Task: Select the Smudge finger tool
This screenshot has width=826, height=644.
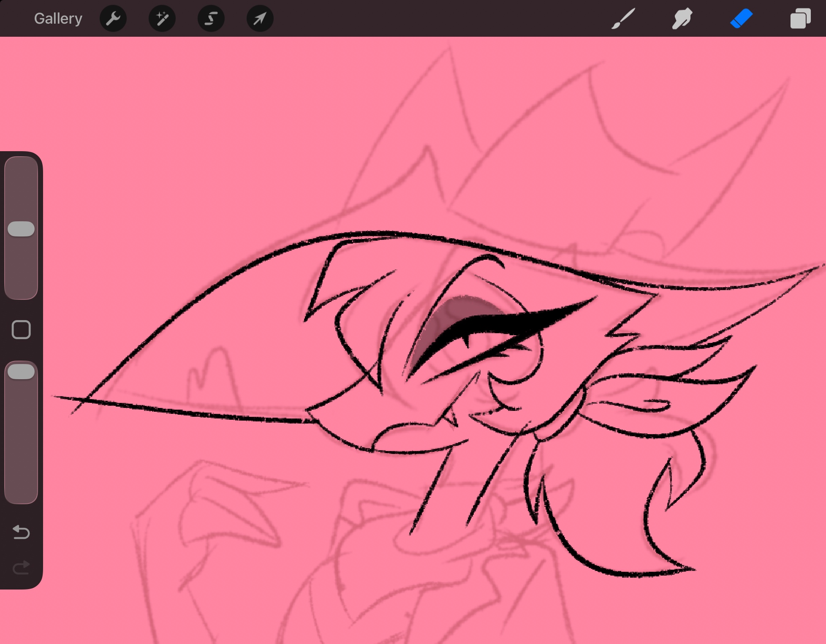Action: (682, 19)
